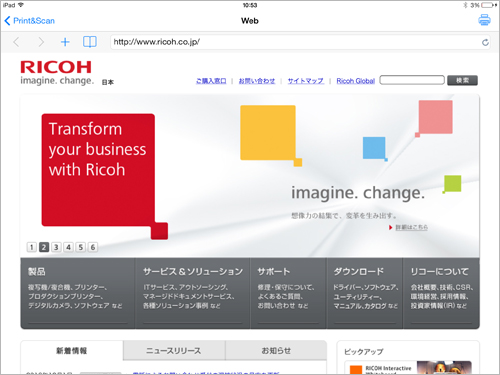Screen dimensions: 500x375
Task: Open the bookmarks book icon
Action: tap(90, 42)
